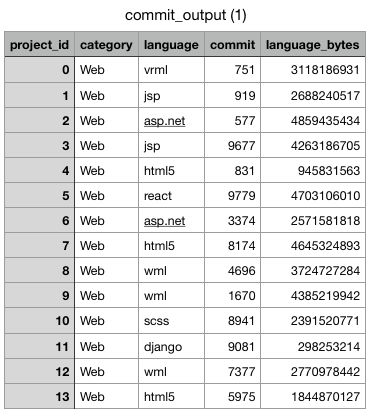The image size is (367, 409).
Task: Click the language_bytes column header
Action: (313, 44)
